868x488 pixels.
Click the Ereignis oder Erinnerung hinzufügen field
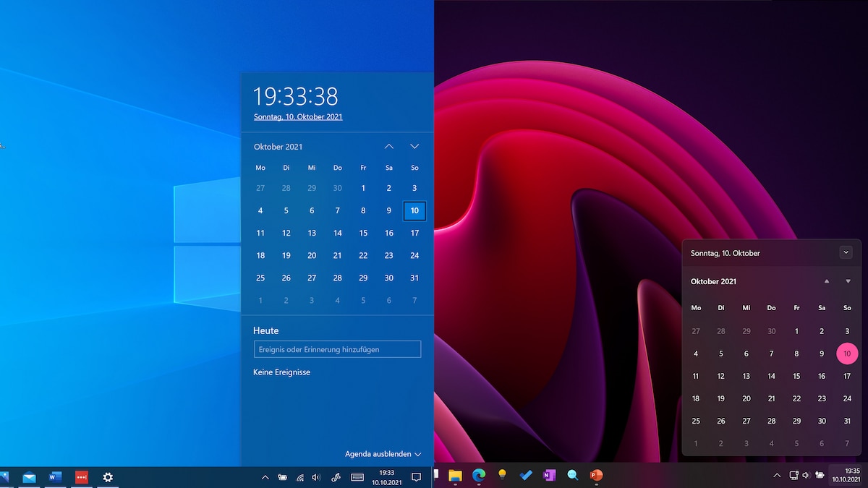(337, 348)
